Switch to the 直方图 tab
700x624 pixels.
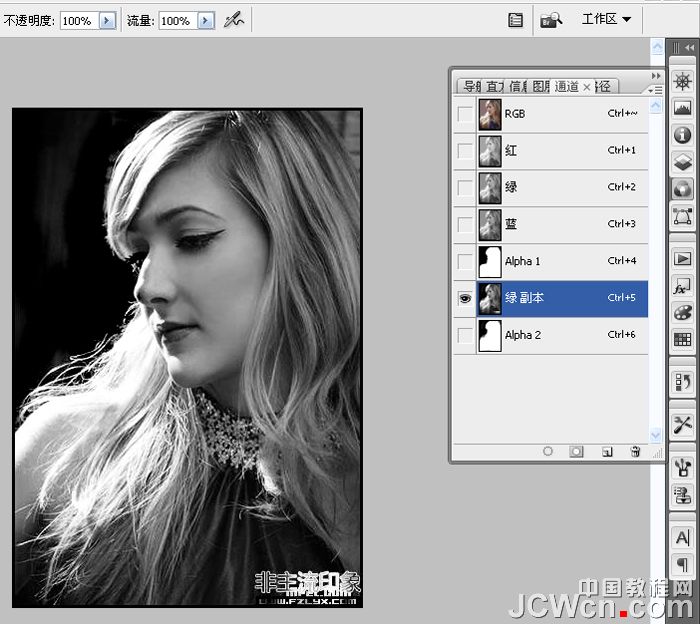pyautogui.click(x=494, y=87)
